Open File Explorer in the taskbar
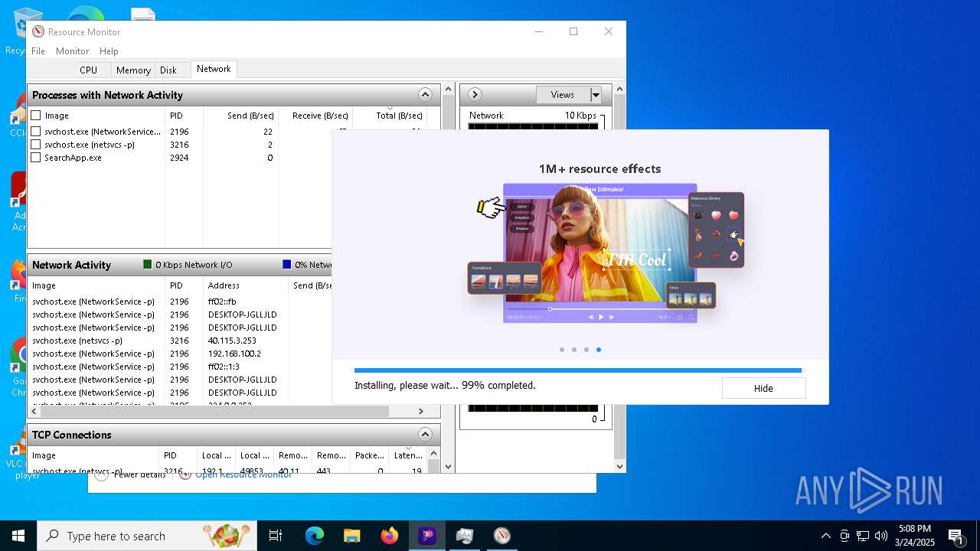The height and width of the screenshot is (551, 980). coord(351,536)
